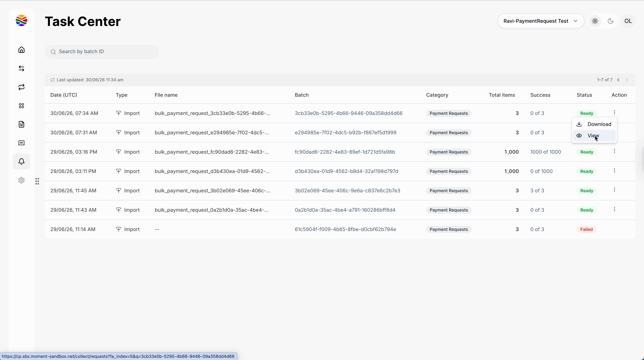Click file name bulk_payment_request_3cb33e0b

(x=212, y=113)
